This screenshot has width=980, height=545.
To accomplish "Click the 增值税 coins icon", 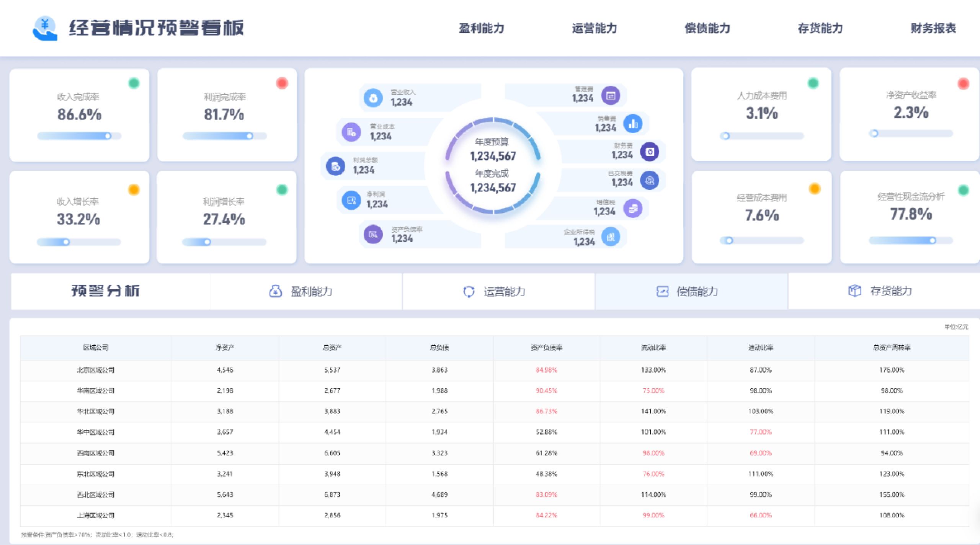I will point(633,209).
